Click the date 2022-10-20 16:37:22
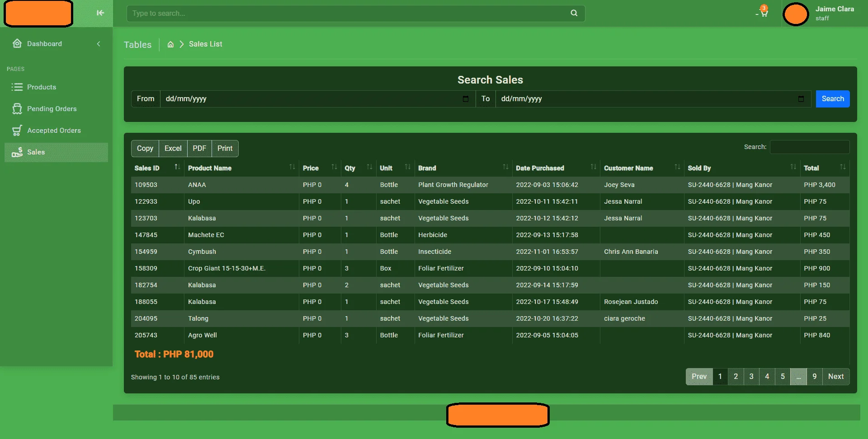 547,318
